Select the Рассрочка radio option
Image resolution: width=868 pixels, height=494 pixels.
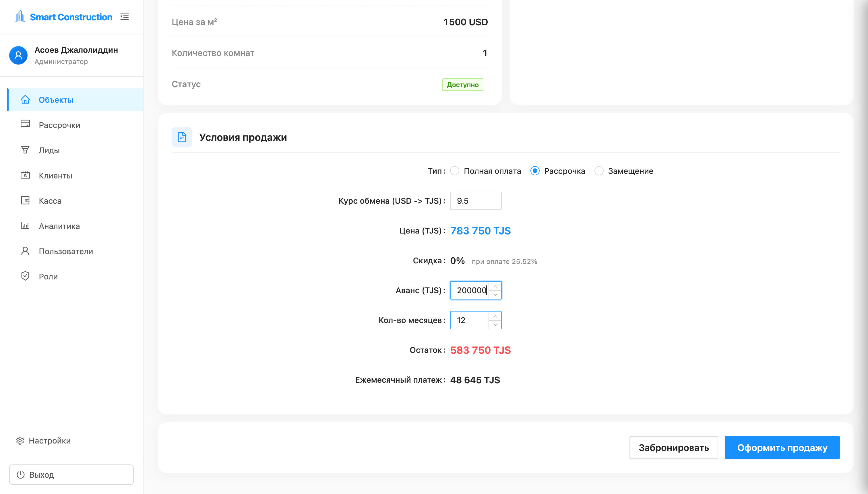pyautogui.click(x=535, y=171)
